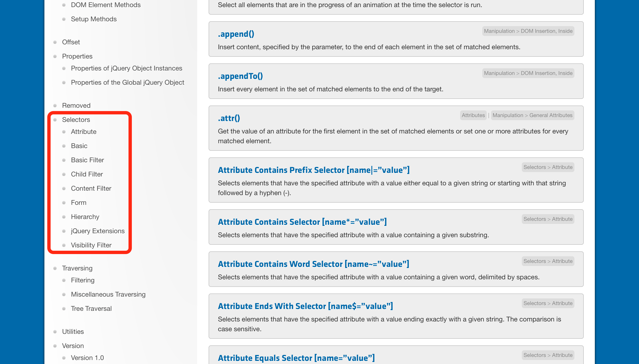Image resolution: width=639 pixels, height=364 pixels.
Task: Open the .append() method link
Action: point(236,34)
